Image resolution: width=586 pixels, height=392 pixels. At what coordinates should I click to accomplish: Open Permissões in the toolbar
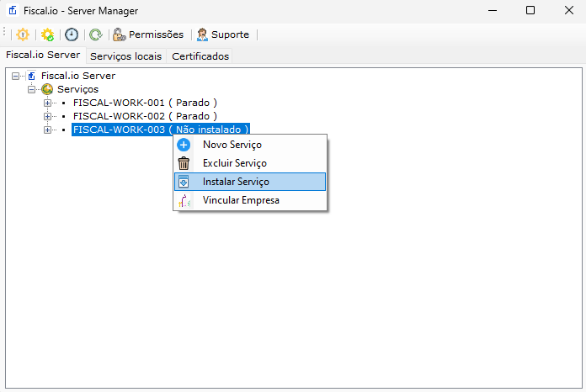coord(148,34)
